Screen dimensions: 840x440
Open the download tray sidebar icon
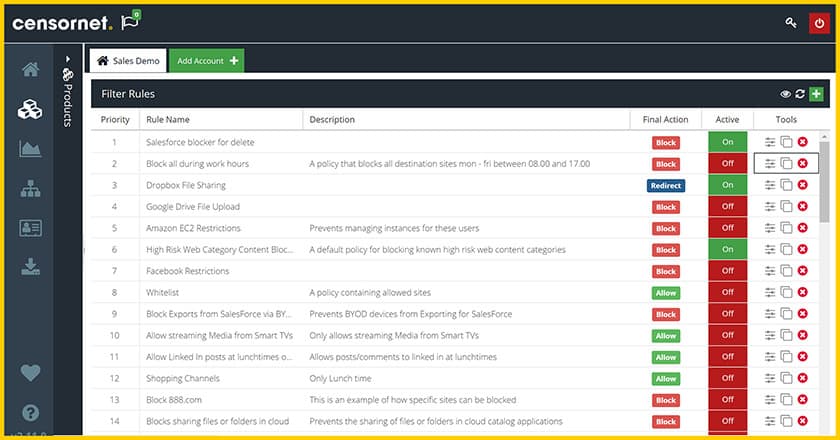click(x=31, y=266)
